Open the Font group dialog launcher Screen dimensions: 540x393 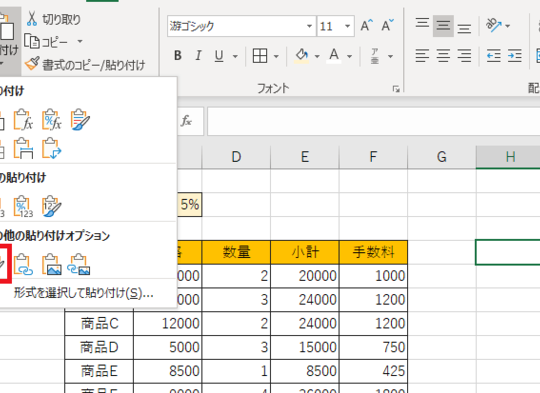[396, 89]
